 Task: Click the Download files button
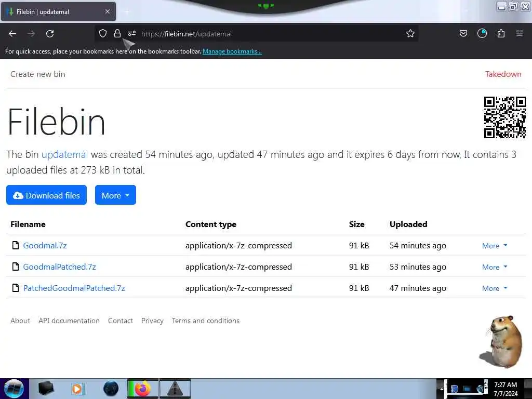pos(46,195)
